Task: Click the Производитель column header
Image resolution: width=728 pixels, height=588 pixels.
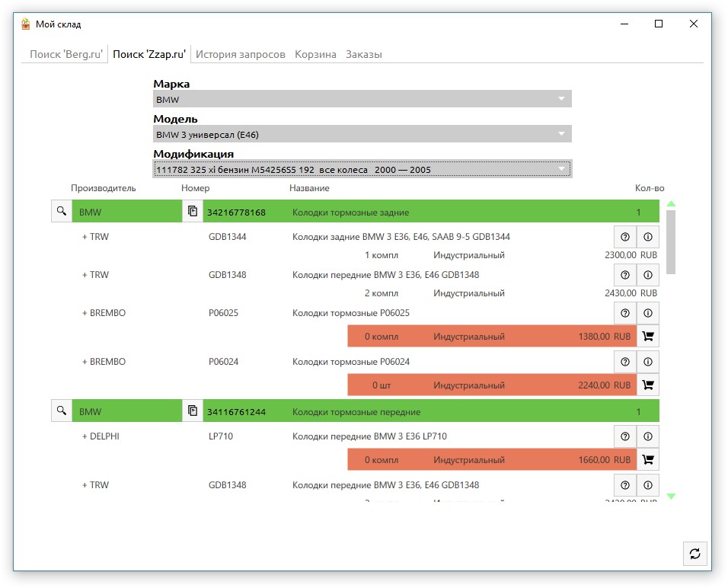Action: (103, 188)
